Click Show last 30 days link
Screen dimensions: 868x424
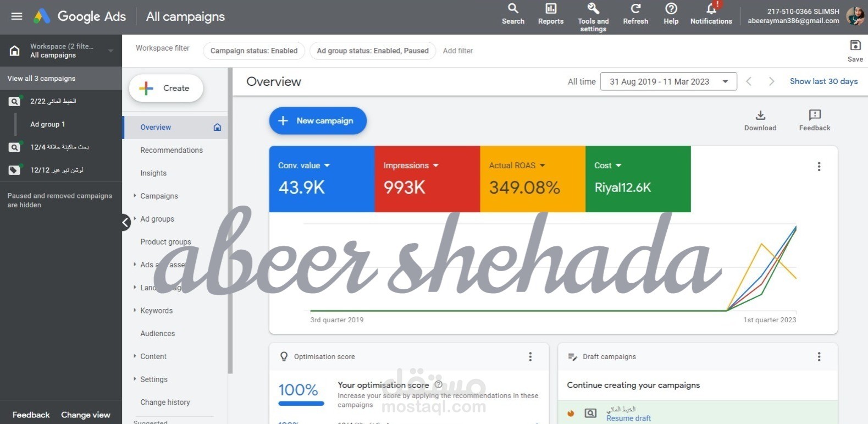pyautogui.click(x=823, y=81)
